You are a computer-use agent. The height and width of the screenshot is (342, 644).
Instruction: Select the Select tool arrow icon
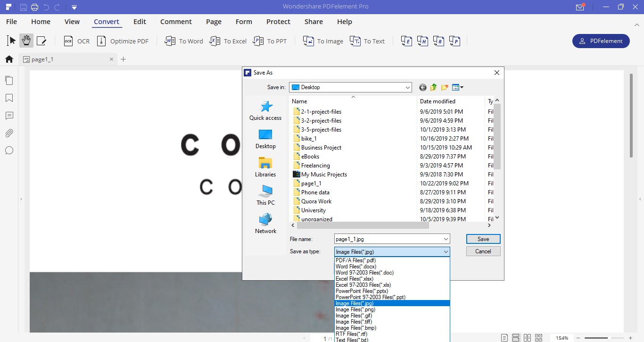pos(11,41)
